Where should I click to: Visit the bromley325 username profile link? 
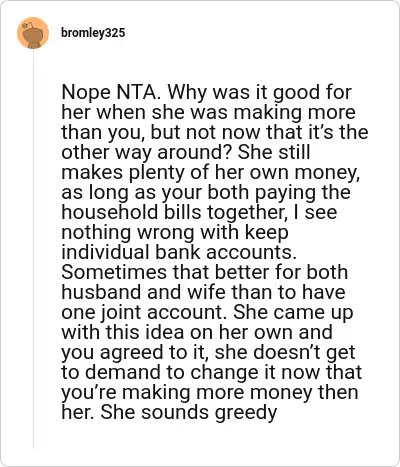click(x=93, y=33)
